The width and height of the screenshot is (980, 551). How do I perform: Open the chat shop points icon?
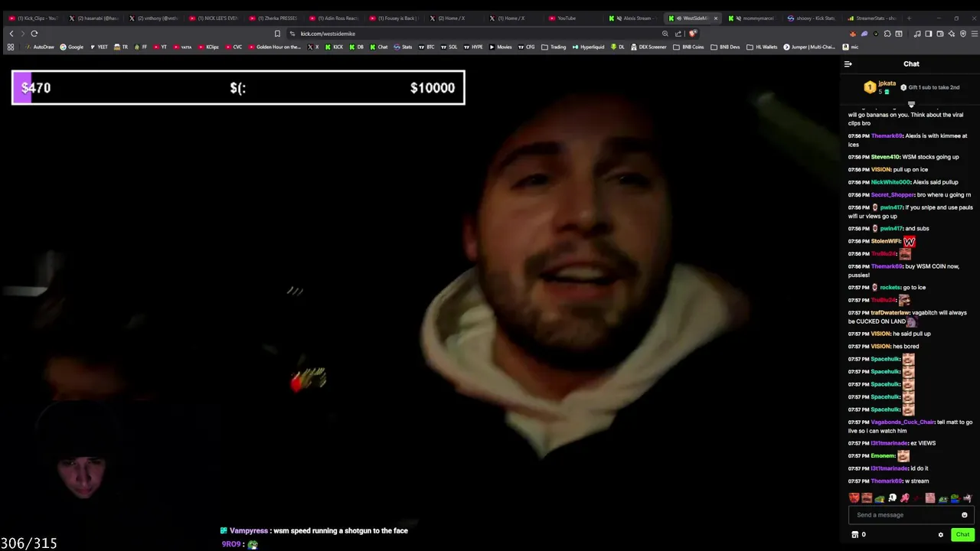point(855,535)
